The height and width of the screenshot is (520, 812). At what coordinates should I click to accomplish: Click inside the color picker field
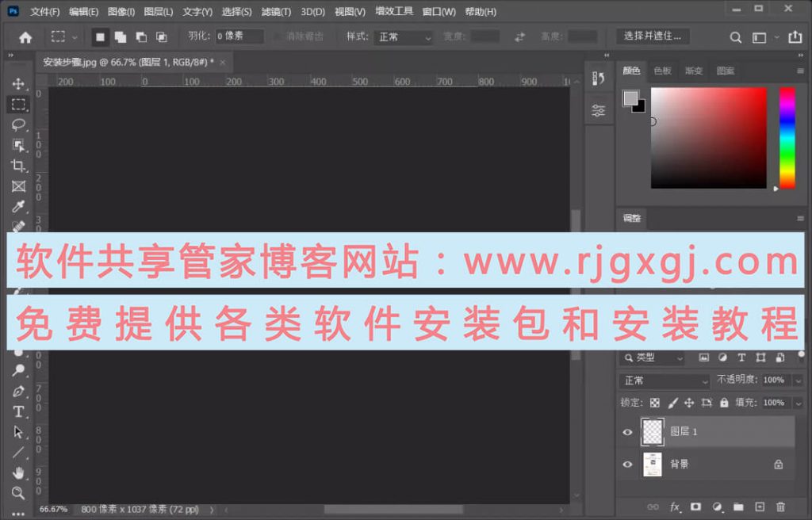click(x=708, y=138)
